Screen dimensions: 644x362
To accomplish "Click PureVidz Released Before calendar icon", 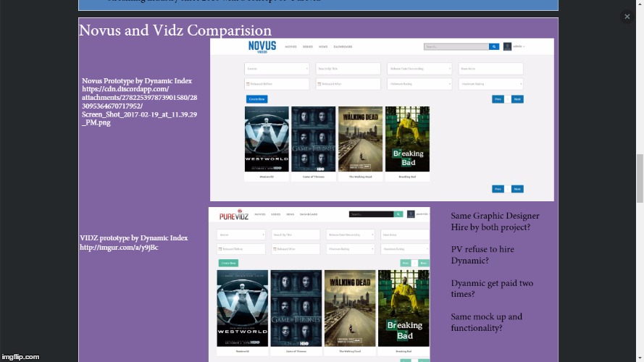I will point(220,249).
